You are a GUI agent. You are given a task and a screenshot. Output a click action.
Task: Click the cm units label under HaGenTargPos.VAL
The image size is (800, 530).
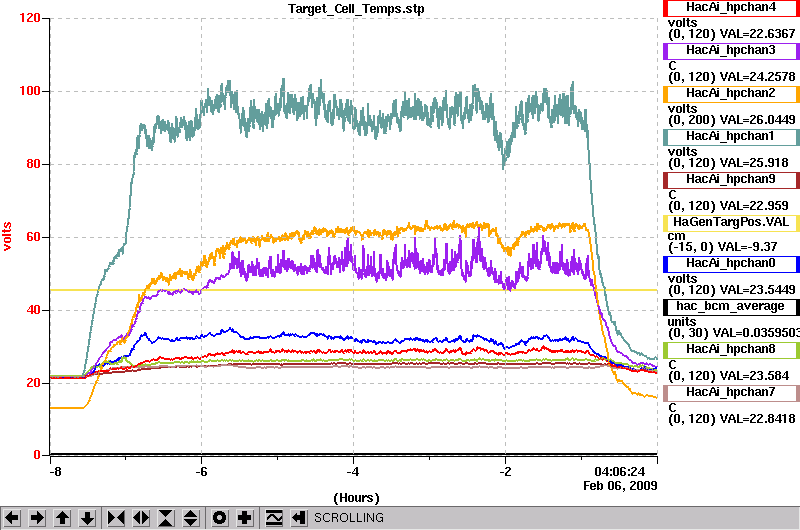click(x=677, y=236)
